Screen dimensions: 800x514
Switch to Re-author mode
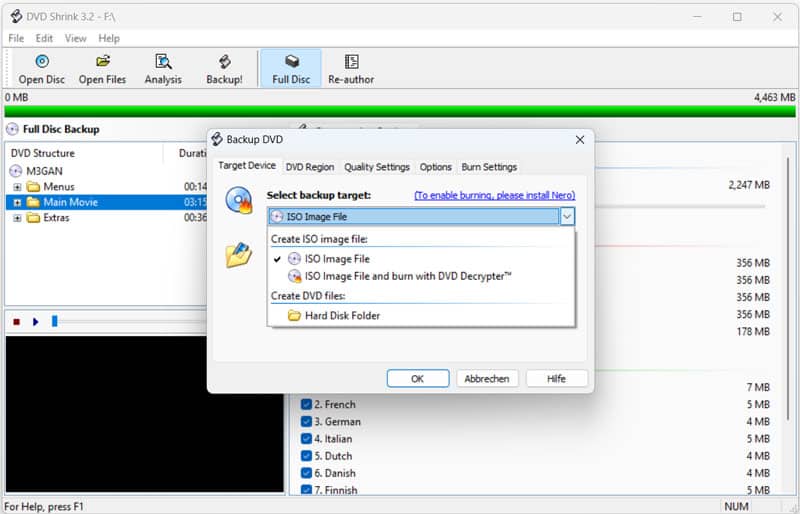(351, 68)
